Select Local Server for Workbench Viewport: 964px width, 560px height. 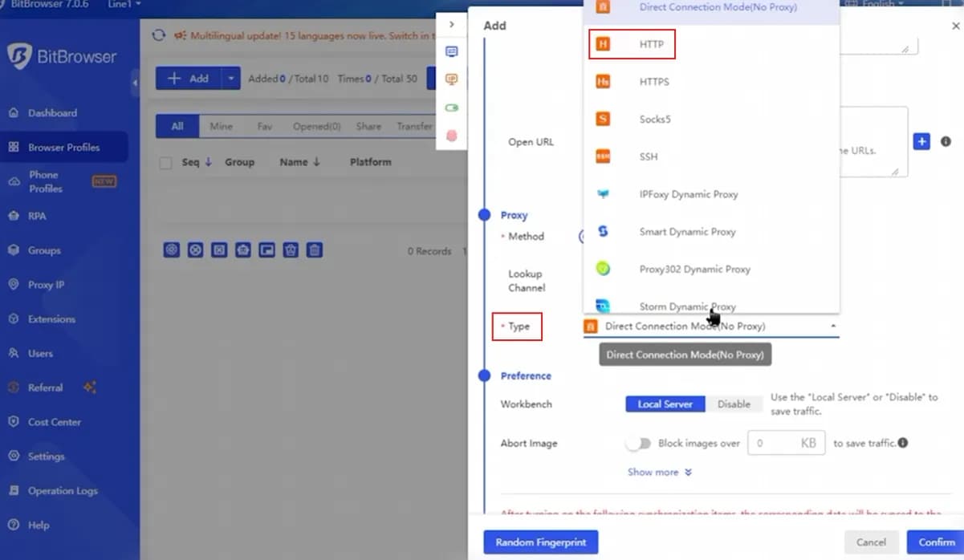point(665,404)
